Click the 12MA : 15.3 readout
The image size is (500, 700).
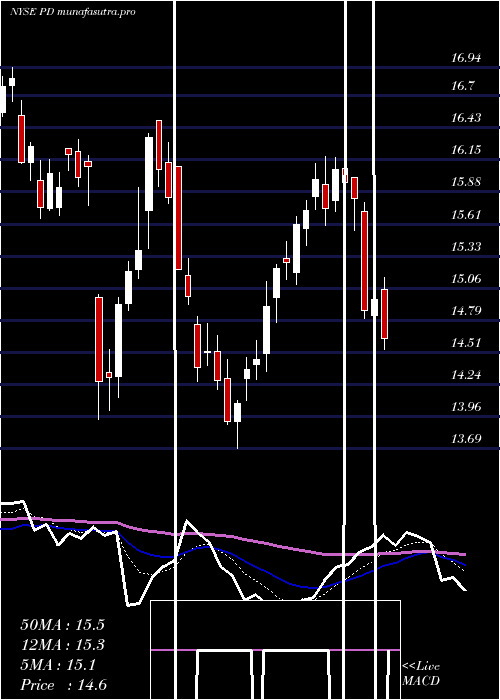click(62, 645)
